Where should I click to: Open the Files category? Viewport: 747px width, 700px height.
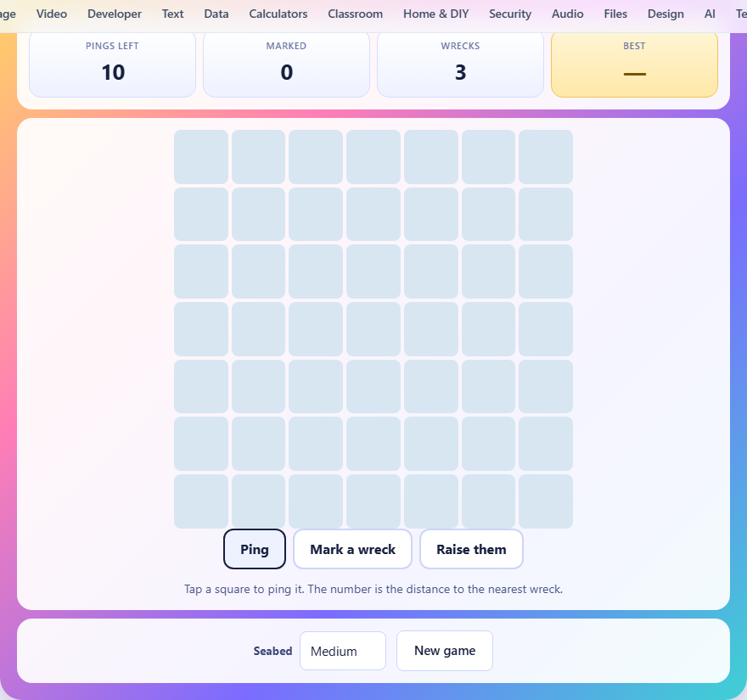click(615, 14)
